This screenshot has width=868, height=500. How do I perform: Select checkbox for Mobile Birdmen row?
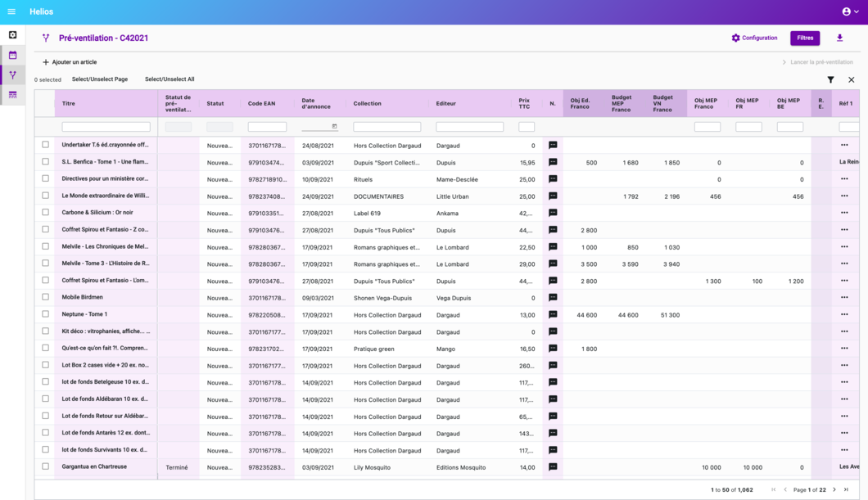click(x=46, y=298)
